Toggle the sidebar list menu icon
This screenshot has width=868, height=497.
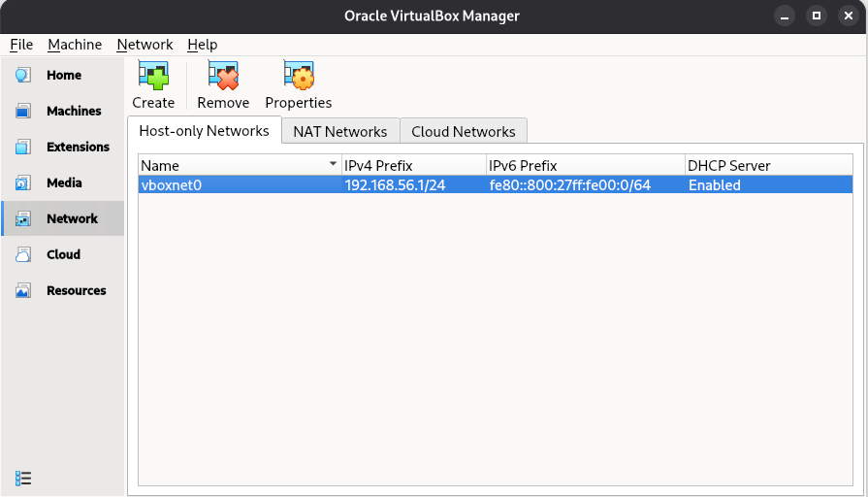(x=23, y=479)
